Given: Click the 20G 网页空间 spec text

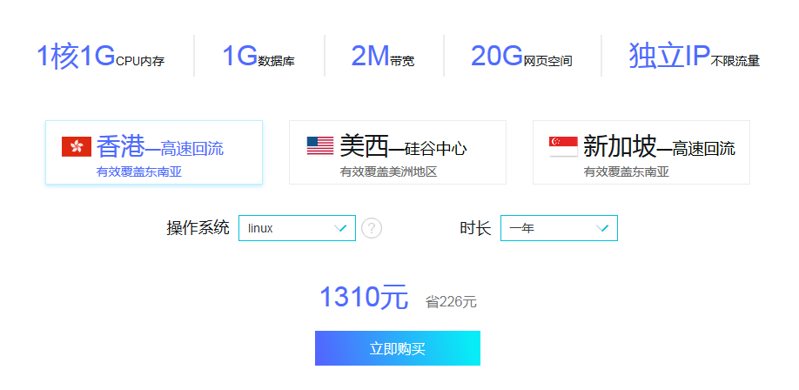Looking at the screenshot, I should tap(521, 56).
